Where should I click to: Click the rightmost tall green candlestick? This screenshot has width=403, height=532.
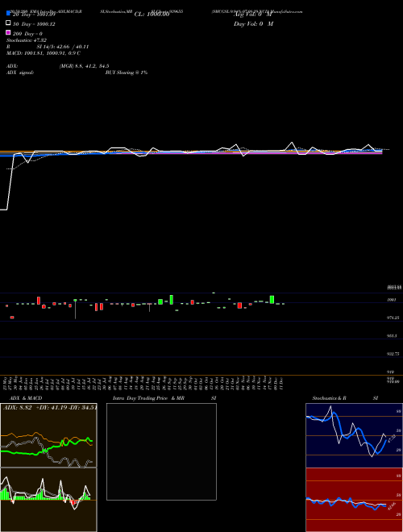pos(272,300)
